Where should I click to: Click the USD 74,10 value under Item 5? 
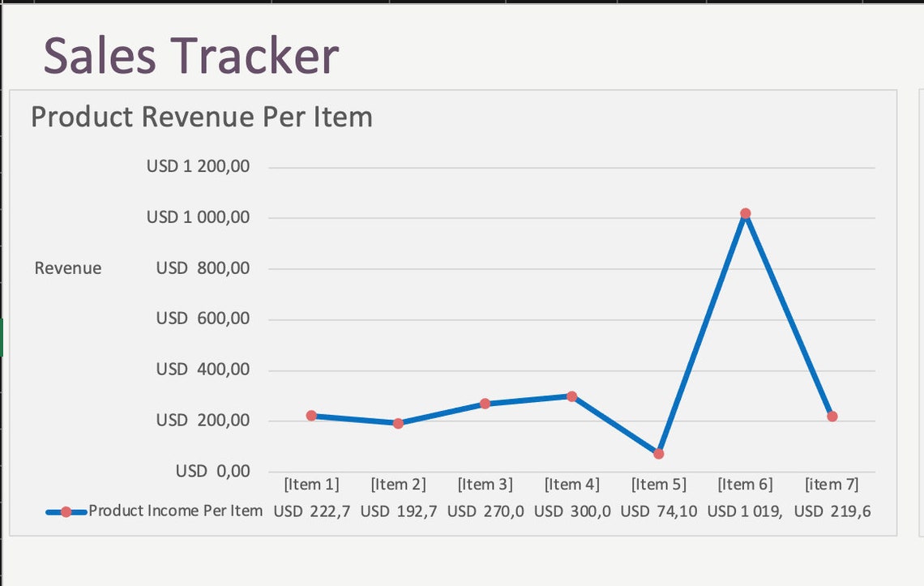tap(658, 511)
